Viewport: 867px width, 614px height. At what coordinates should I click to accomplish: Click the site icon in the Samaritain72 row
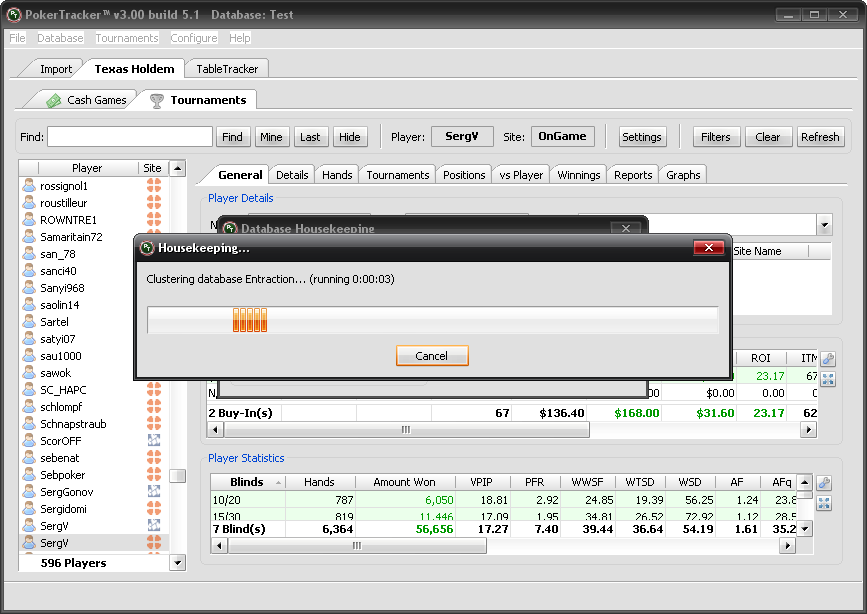153,237
